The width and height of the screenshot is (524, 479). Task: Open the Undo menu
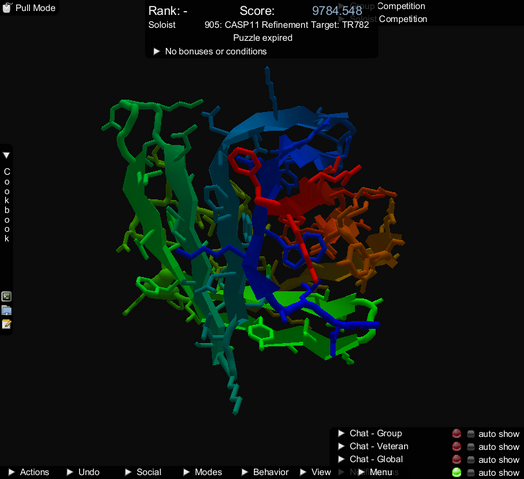coord(83,472)
